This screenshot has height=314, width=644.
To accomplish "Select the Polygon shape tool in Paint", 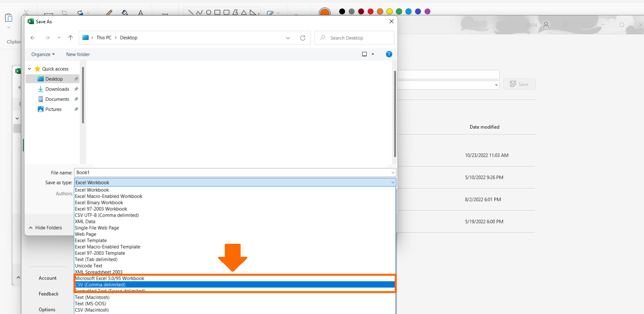I will click(x=235, y=13).
